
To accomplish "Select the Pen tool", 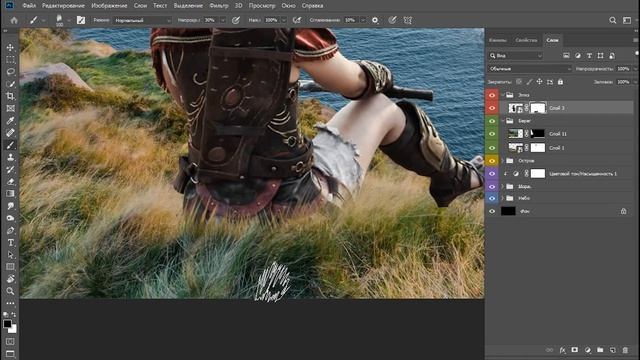I will [10, 231].
